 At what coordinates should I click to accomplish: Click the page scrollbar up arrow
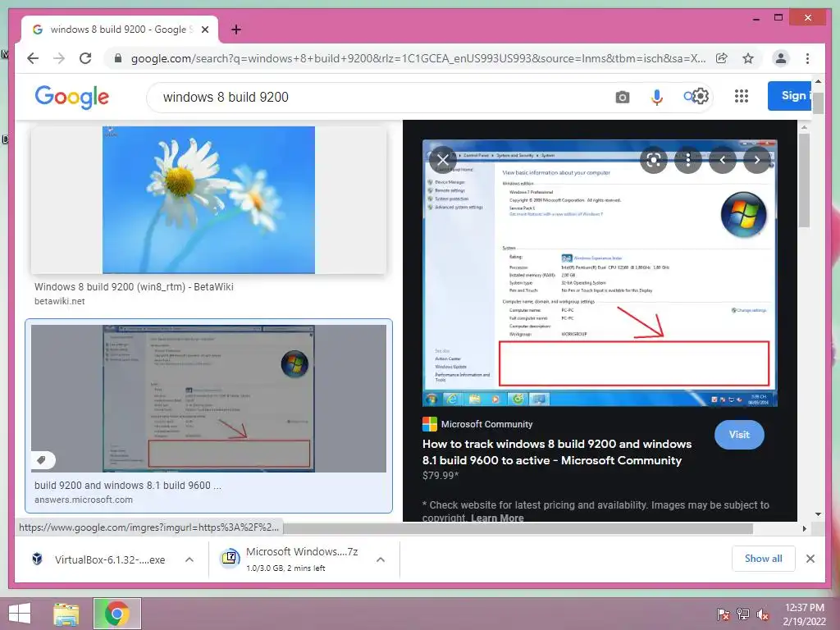click(818, 81)
